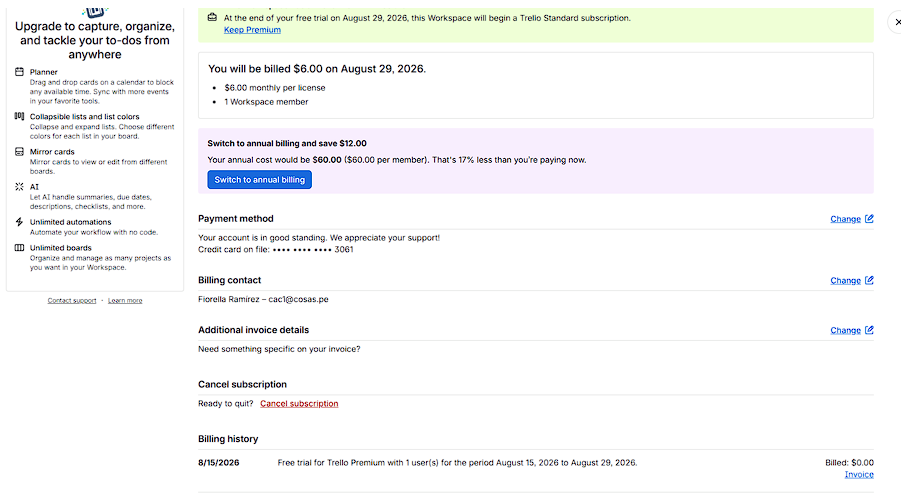The width and height of the screenshot is (901, 501).
Task: Click the Free trial for Trello Premium description
Action: pos(457,463)
